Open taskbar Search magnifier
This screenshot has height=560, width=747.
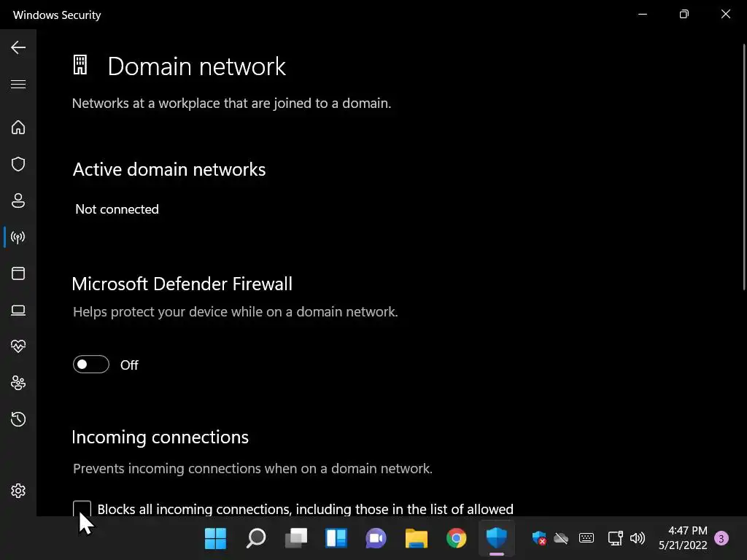(x=256, y=539)
